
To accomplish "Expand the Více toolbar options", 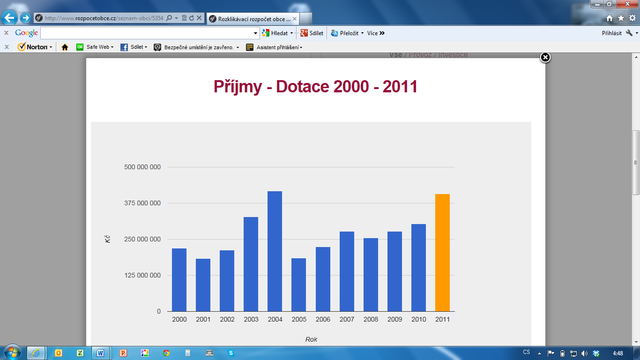I will coord(376,33).
